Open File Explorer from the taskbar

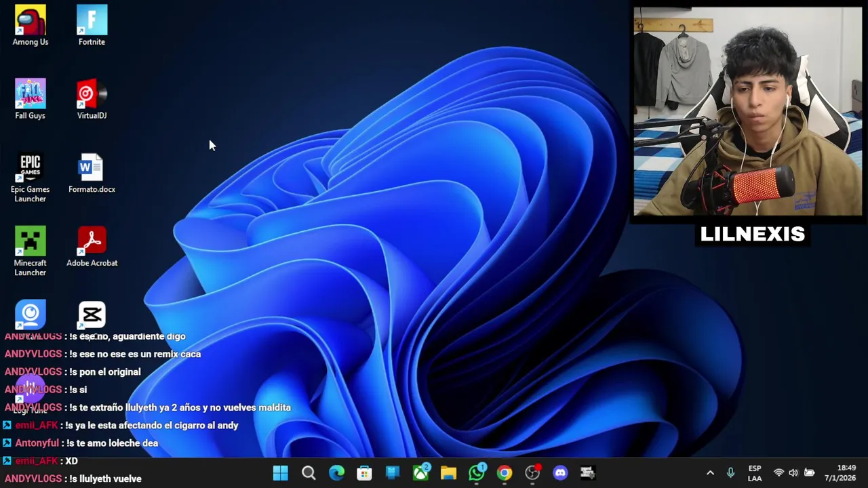coord(448,472)
